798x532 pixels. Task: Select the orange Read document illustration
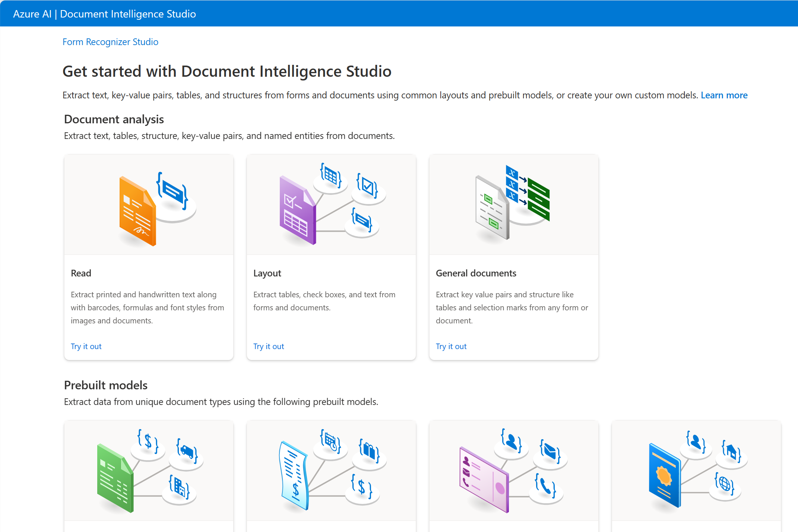coord(137,211)
